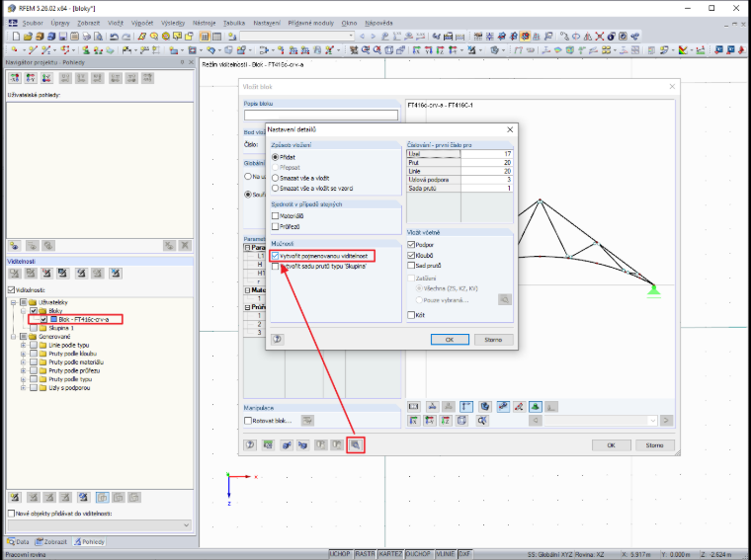
Task: Click the Redo arrow icon
Action: (125, 37)
